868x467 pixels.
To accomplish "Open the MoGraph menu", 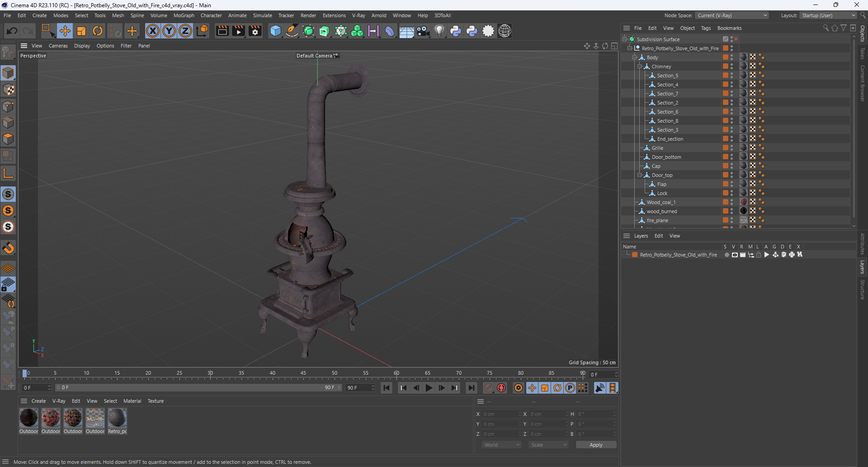I will pyautogui.click(x=184, y=15).
